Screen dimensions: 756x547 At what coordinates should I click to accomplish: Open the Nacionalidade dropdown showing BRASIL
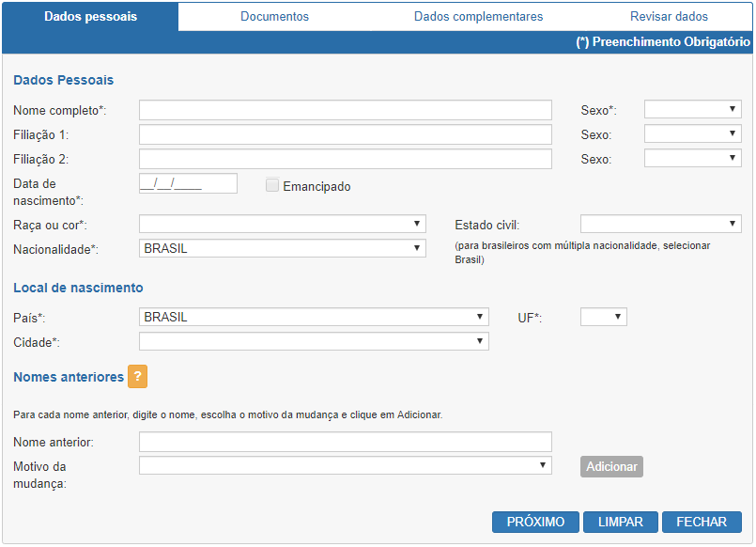point(283,248)
